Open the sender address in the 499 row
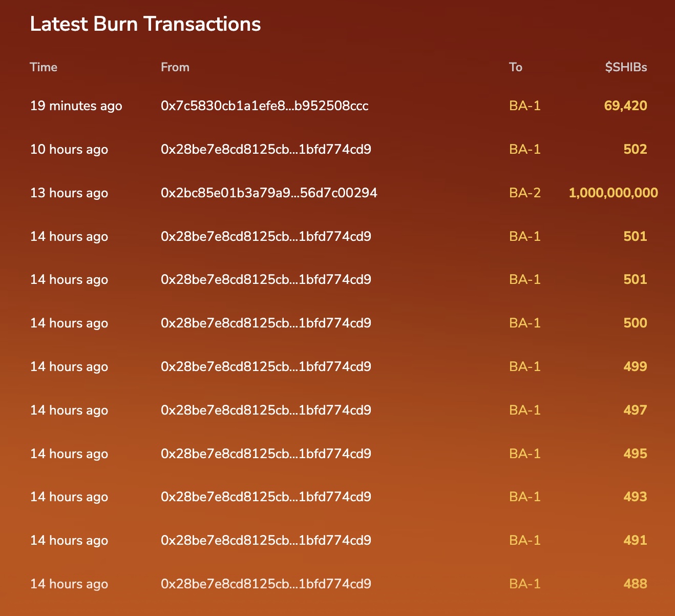 point(266,367)
